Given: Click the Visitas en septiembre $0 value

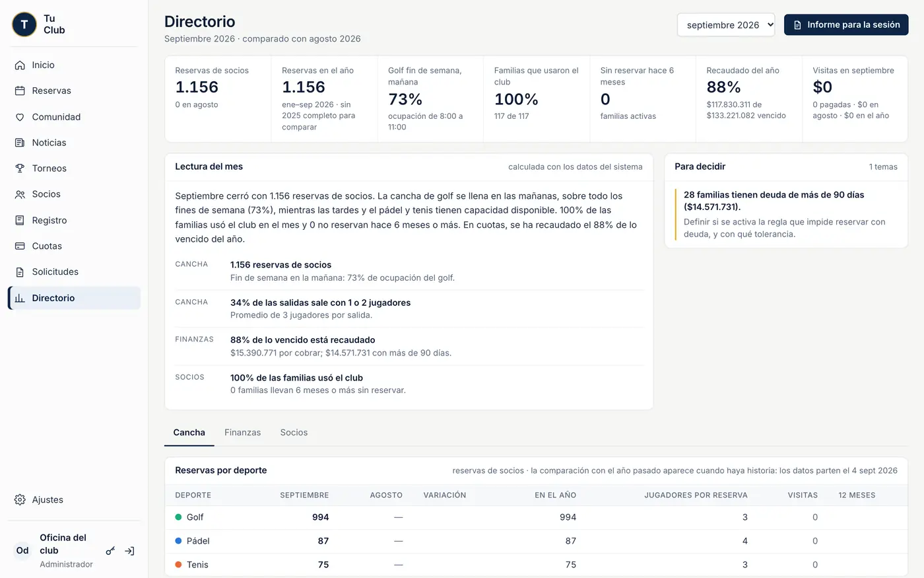Looking at the screenshot, I should click(822, 87).
